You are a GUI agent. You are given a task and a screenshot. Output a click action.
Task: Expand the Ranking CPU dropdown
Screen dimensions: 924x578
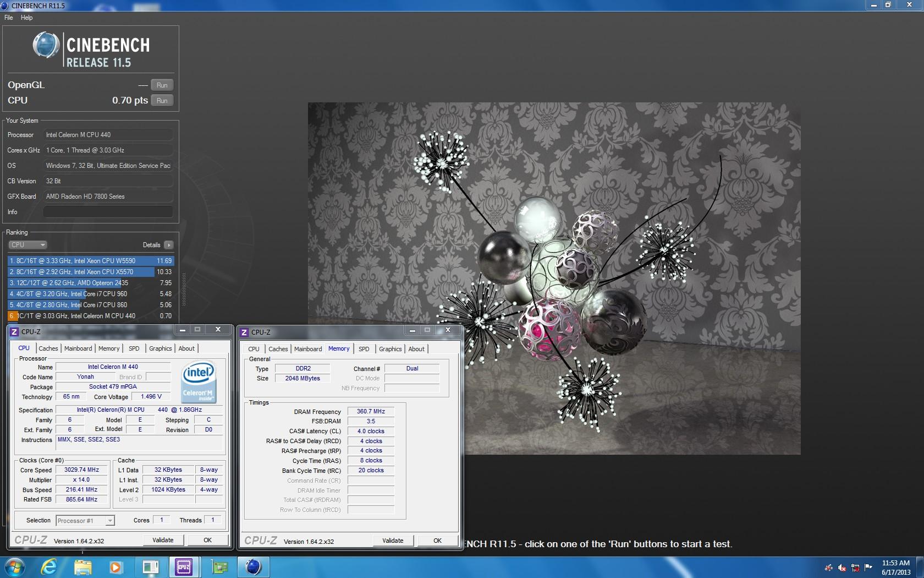[x=28, y=245]
